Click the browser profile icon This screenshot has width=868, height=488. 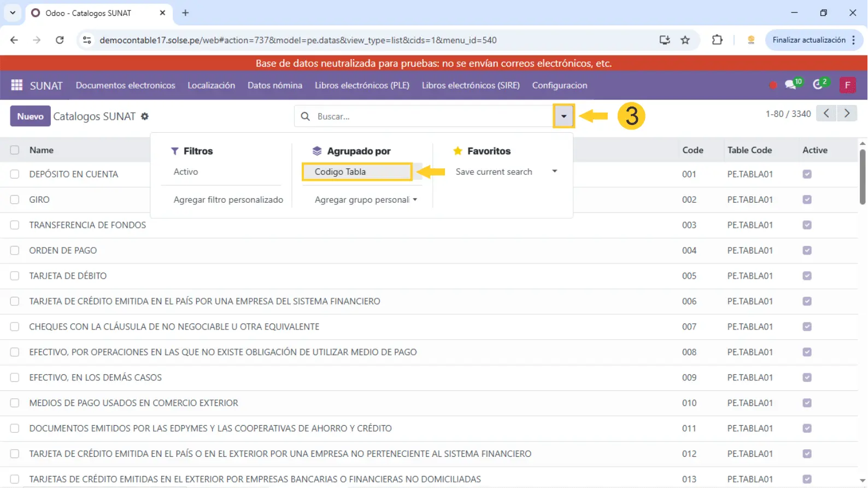click(751, 40)
